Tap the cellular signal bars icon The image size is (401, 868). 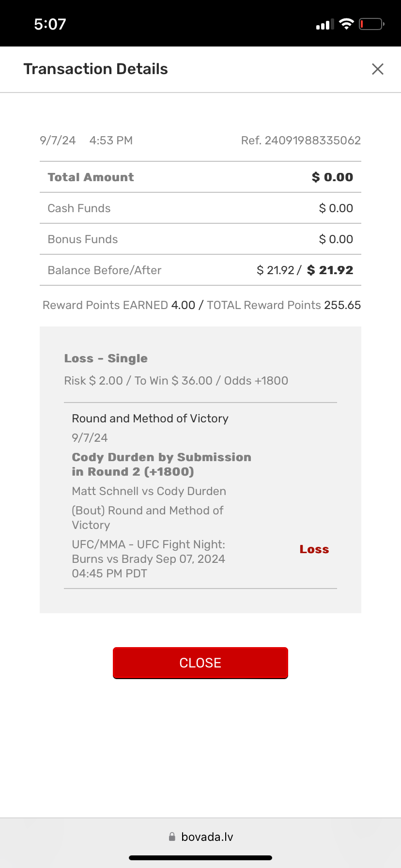click(x=325, y=24)
